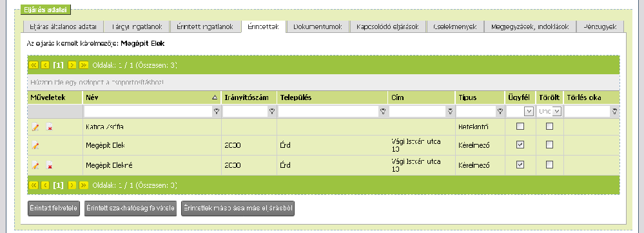Screen dimensions: 644x233
Task: Switch to Eljárás általános adatai tab
Action: (63, 26)
